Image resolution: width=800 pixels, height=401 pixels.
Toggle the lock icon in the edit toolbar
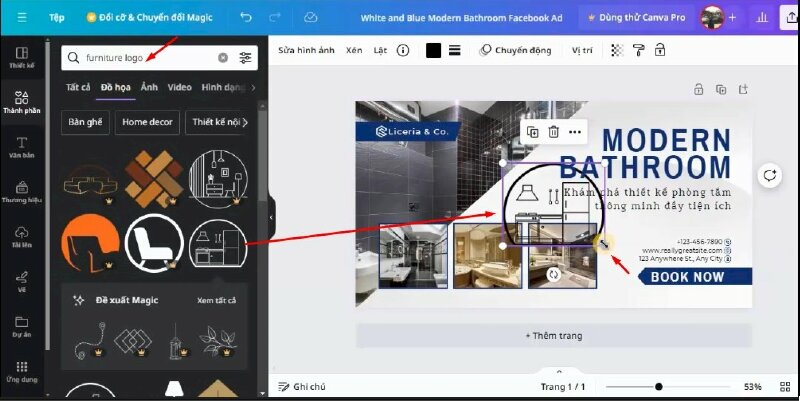tap(661, 49)
